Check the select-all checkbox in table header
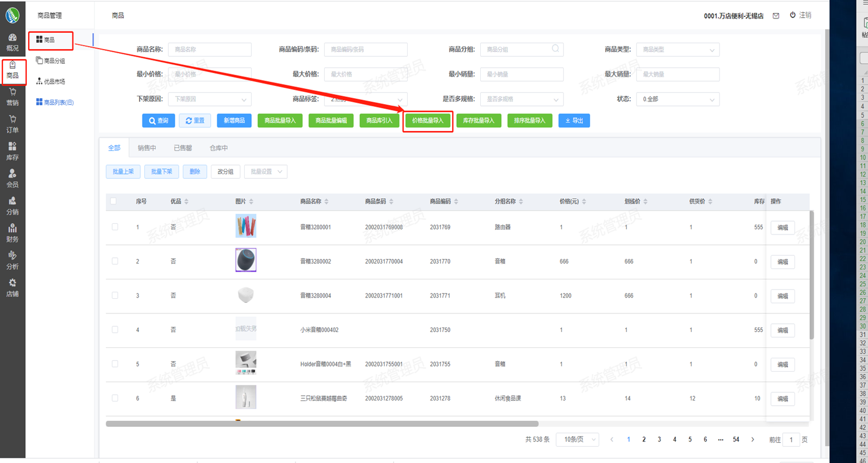868x463 pixels. [x=114, y=201]
